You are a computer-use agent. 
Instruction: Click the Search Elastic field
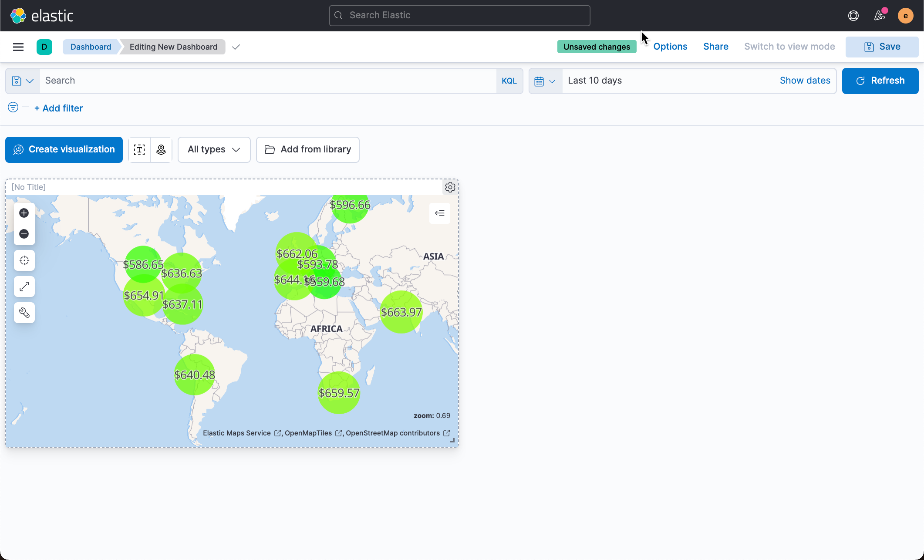click(459, 16)
